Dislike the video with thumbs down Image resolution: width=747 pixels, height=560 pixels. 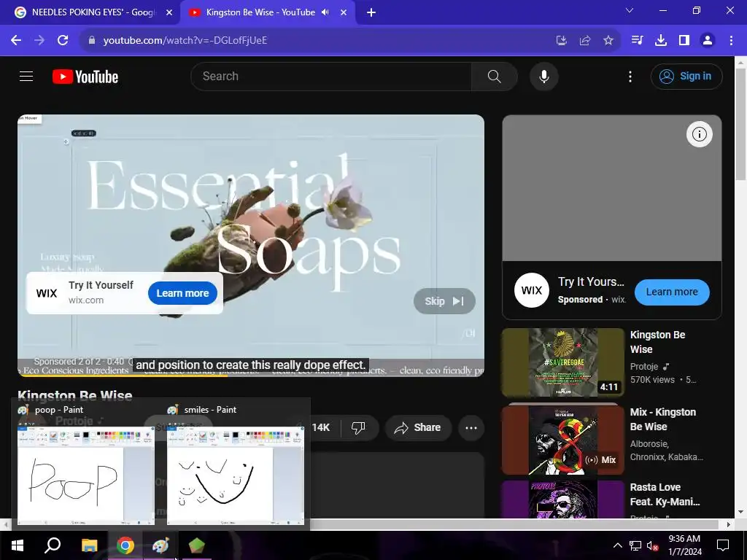[x=358, y=427]
